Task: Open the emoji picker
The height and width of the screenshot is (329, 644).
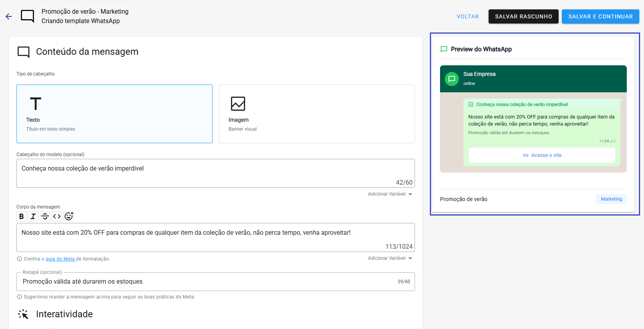Action: point(69,216)
